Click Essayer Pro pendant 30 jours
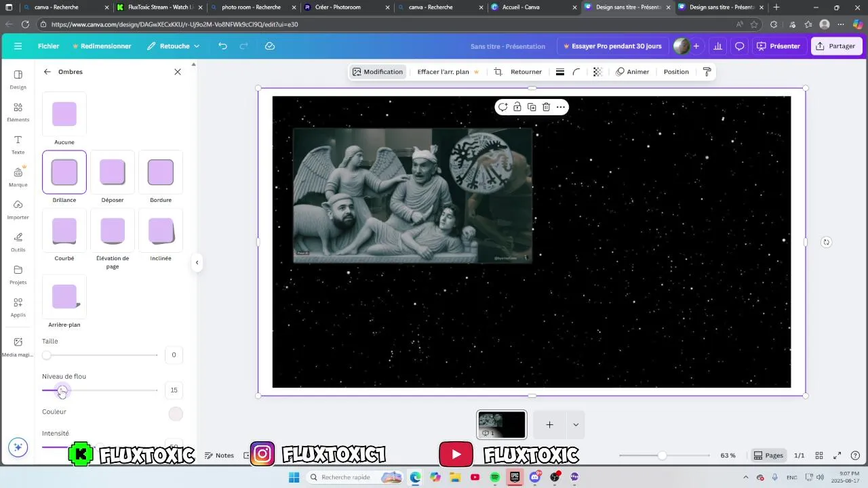Screen dimensions: 868x488 tap(612, 46)
